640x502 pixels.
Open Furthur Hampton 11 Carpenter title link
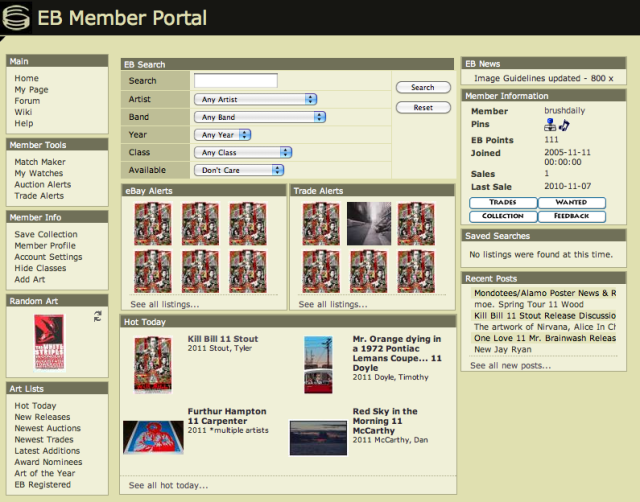click(x=227, y=416)
